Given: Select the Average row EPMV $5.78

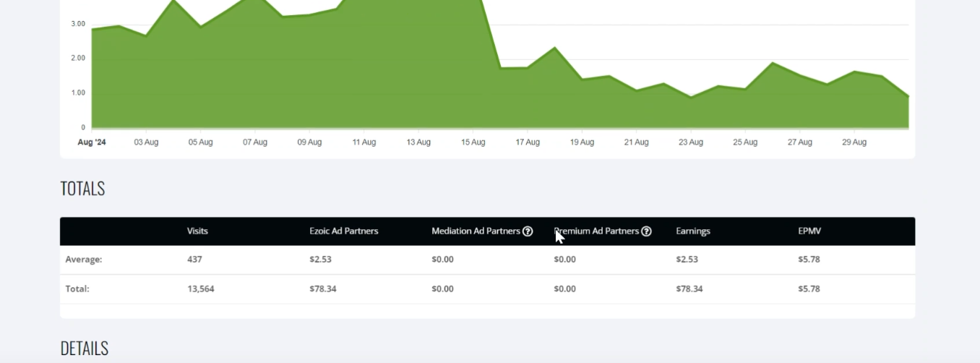Looking at the screenshot, I should point(809,260).
